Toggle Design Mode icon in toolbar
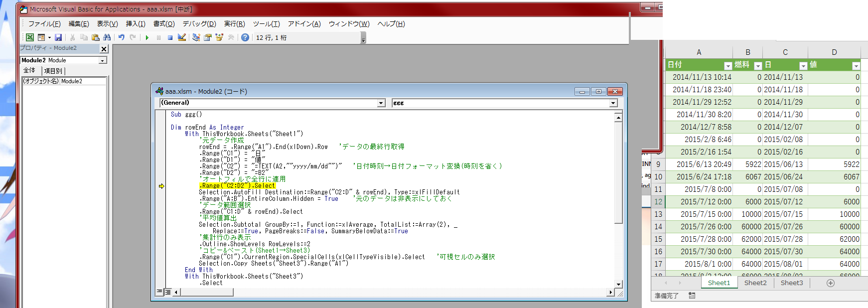This screenshot has width=868, height=308. coord(182,37)
